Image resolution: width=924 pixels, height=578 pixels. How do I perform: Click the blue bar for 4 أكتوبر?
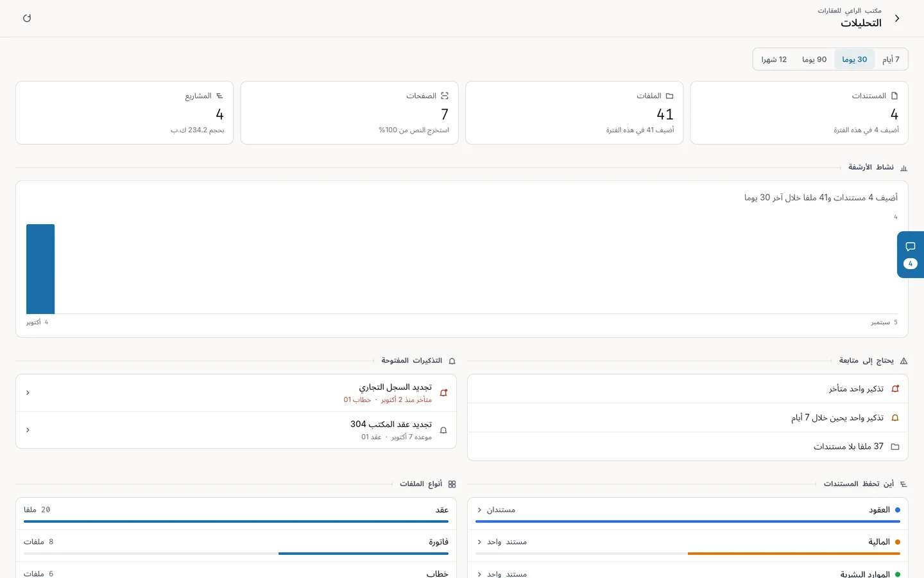40,269
